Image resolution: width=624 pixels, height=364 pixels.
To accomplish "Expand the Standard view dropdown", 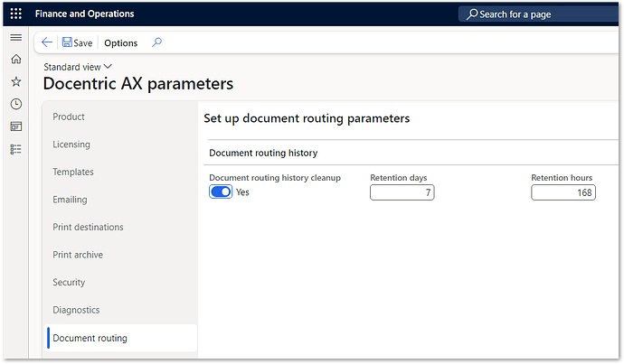I will coord(78,67).
